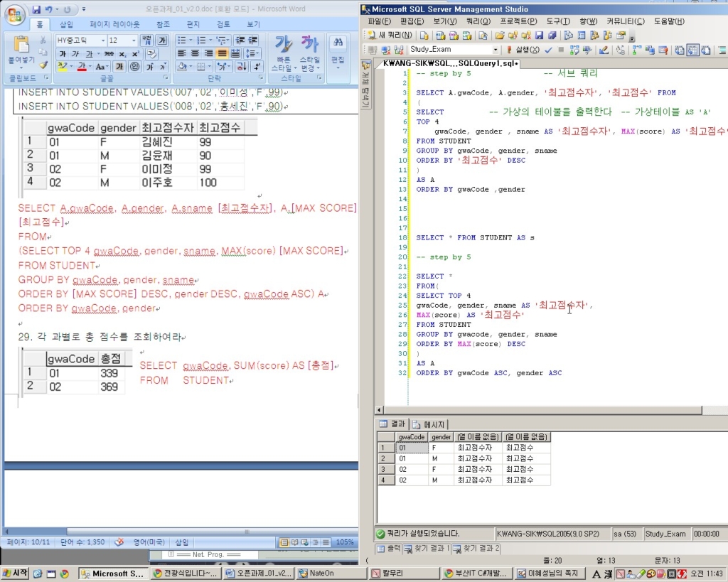
Task: Click Word zoom level 105%
Action: click(x=345, y=542)
